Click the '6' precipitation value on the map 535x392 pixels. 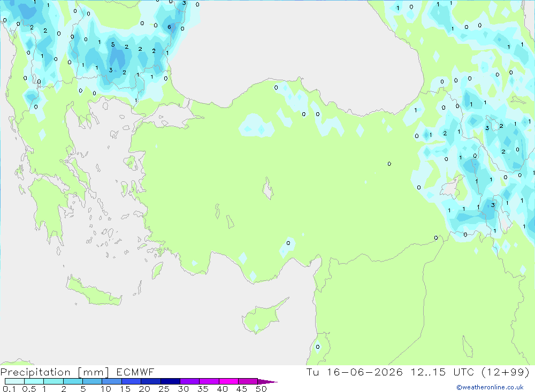169,27
